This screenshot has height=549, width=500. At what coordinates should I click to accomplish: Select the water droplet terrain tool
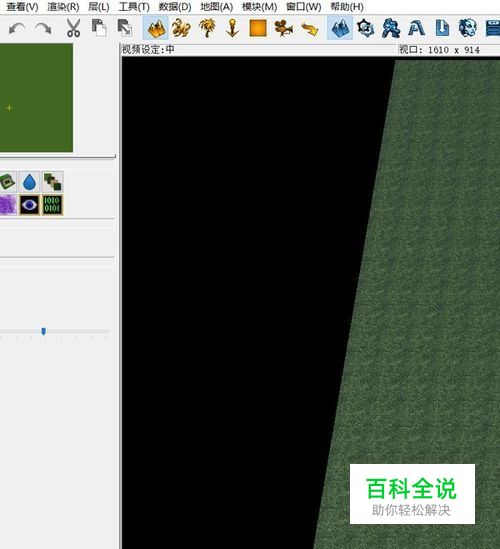(29, 182)
